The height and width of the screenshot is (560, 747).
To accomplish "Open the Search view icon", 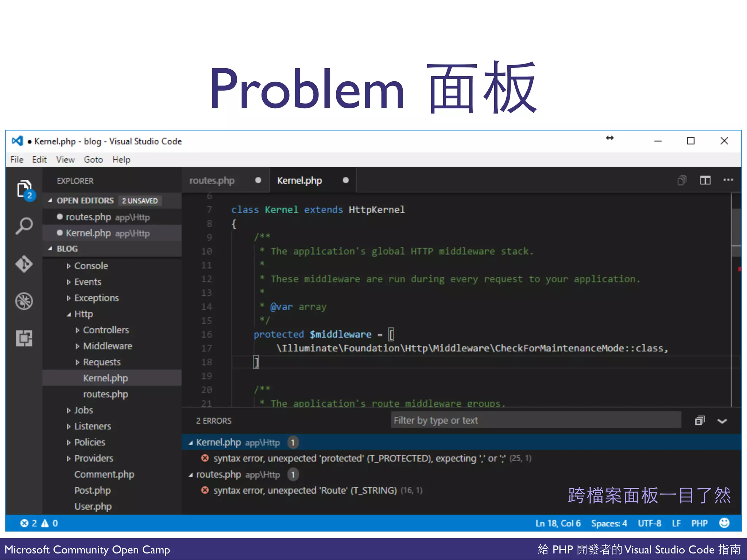I will 24,226.
